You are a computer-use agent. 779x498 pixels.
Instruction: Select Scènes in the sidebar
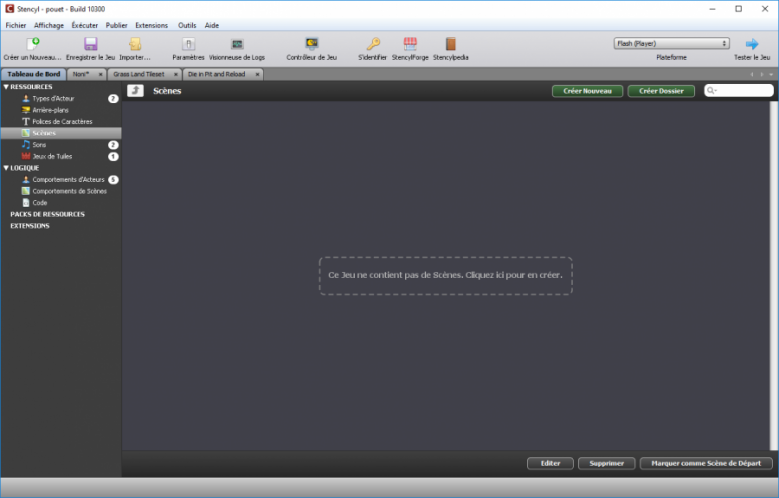tap(61, 133)
